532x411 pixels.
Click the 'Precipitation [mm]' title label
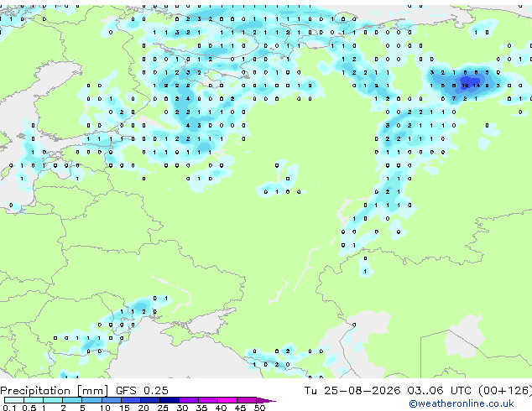pyautogui.click(x=55, y=391)
